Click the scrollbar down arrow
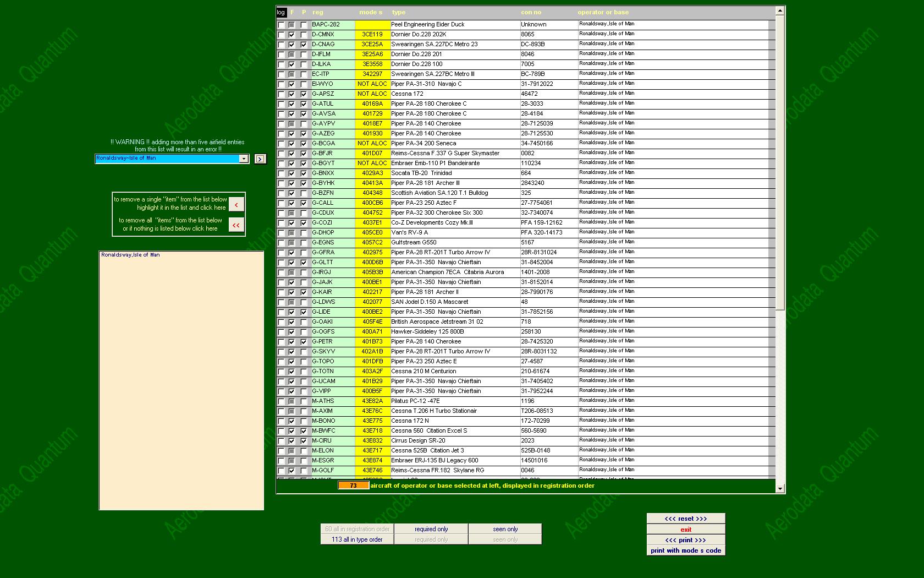 pyautogui.click(x=780, y=488)
